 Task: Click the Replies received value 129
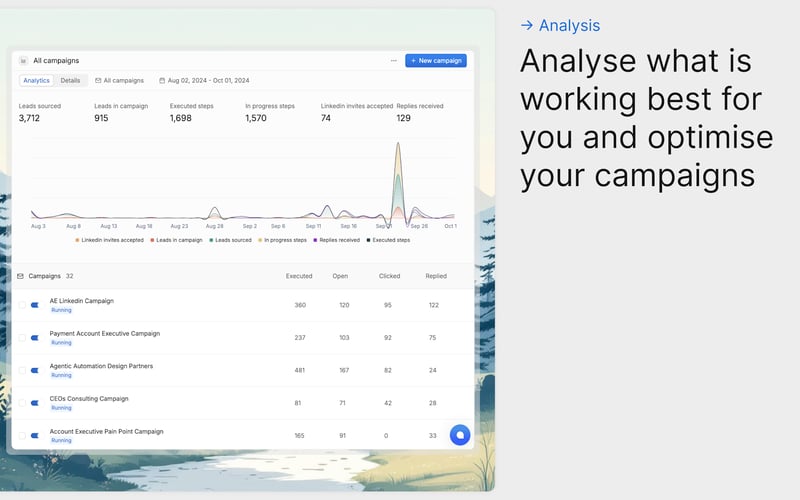(x=404, y=118)
